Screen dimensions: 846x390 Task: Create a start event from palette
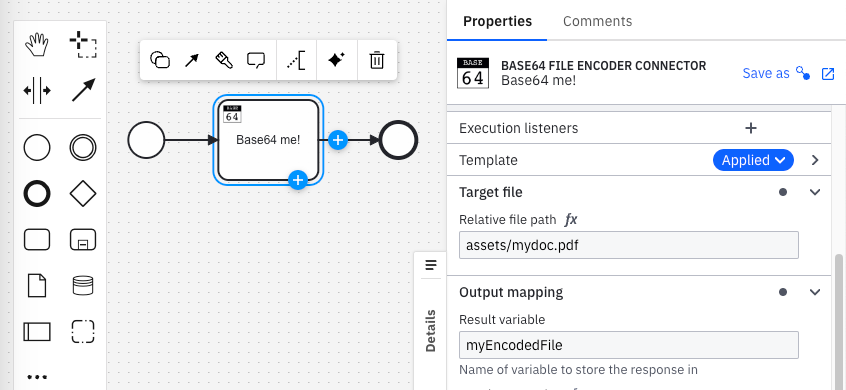click(37, 147)
